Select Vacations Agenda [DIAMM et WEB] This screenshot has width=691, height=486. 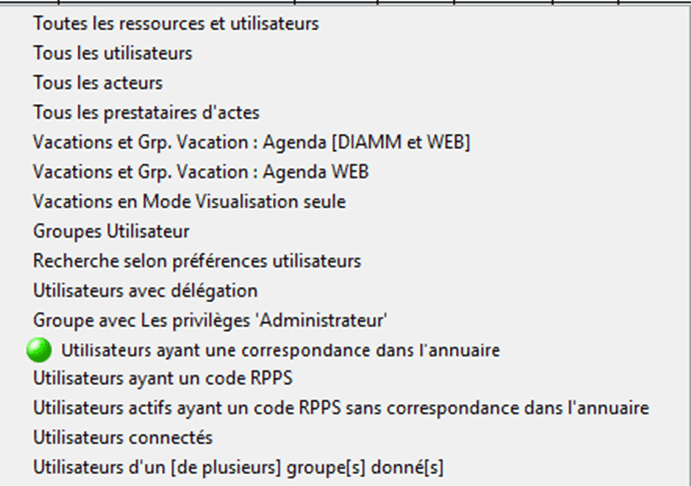pos(252,142)
